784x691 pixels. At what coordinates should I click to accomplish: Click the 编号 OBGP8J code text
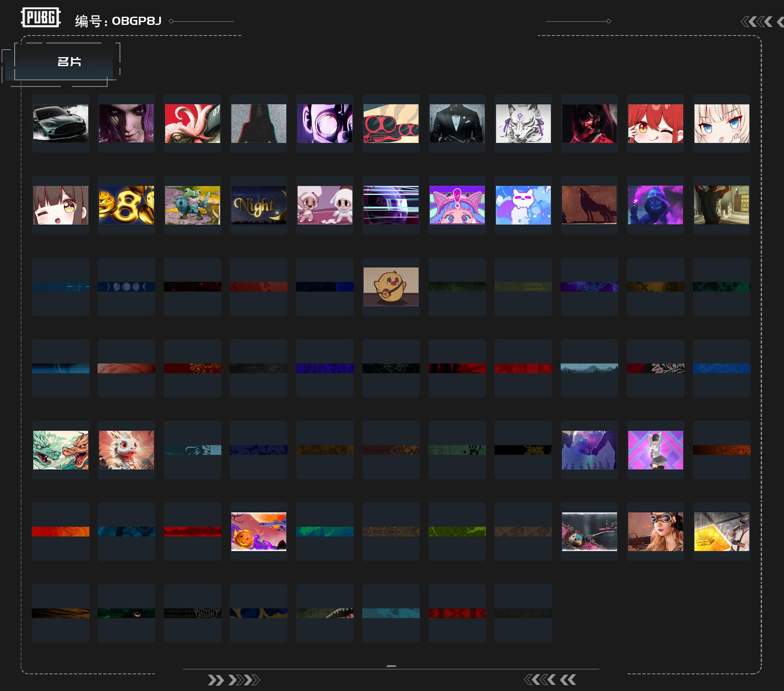click(118, 21)
